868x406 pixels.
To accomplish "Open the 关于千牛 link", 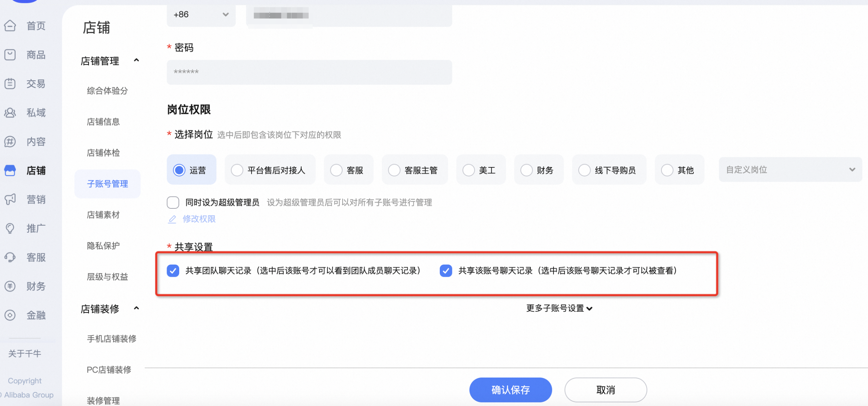I will [25, 353].
